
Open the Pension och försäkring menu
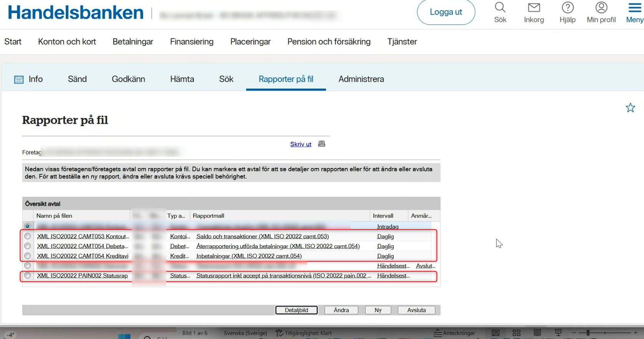329,42
